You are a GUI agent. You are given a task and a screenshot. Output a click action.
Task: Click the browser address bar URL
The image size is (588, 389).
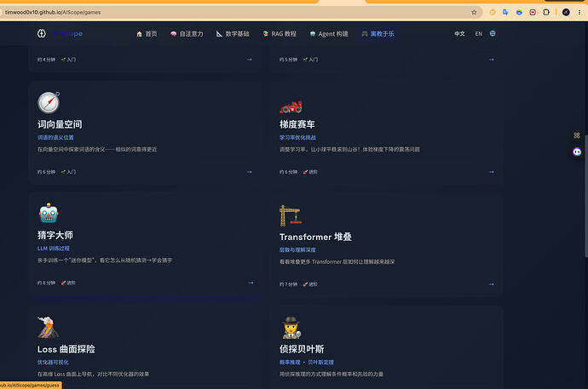click(x=53, y=13)
